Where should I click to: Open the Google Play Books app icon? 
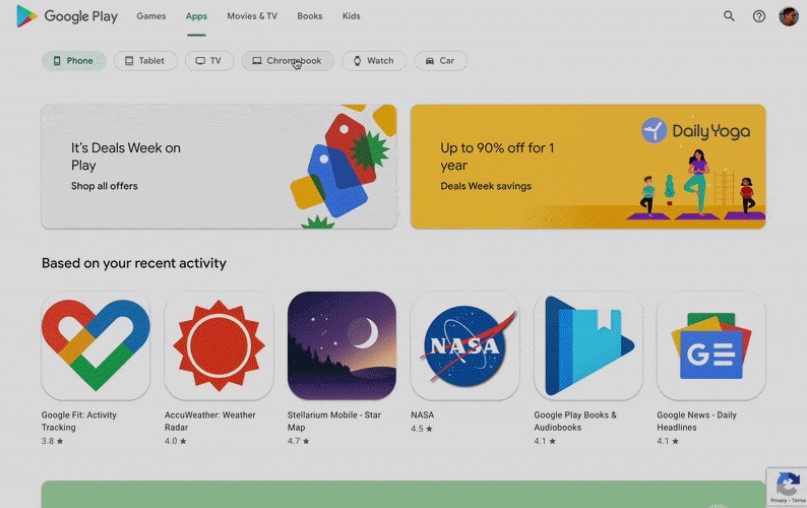tap(588, 346)
